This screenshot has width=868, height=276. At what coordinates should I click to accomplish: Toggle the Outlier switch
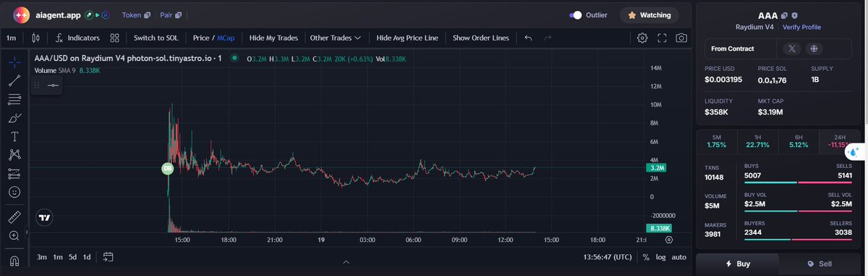[x=576, y=14]
